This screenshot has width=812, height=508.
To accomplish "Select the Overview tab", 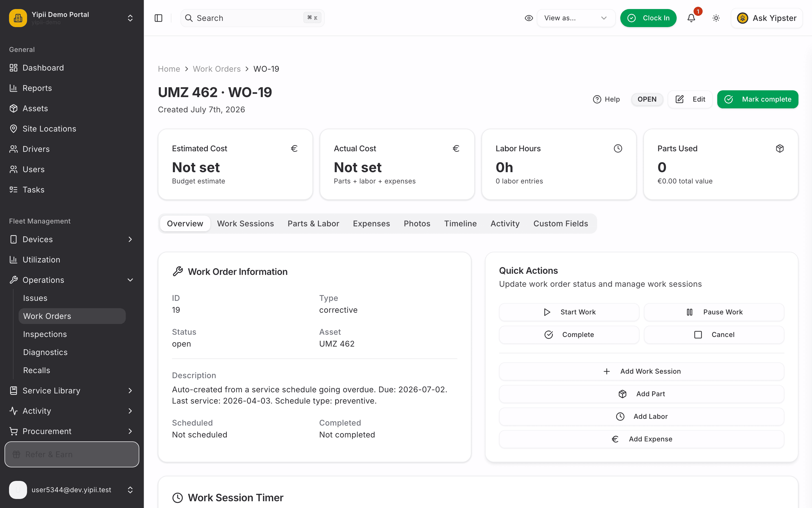I will (x=185, y=224).
